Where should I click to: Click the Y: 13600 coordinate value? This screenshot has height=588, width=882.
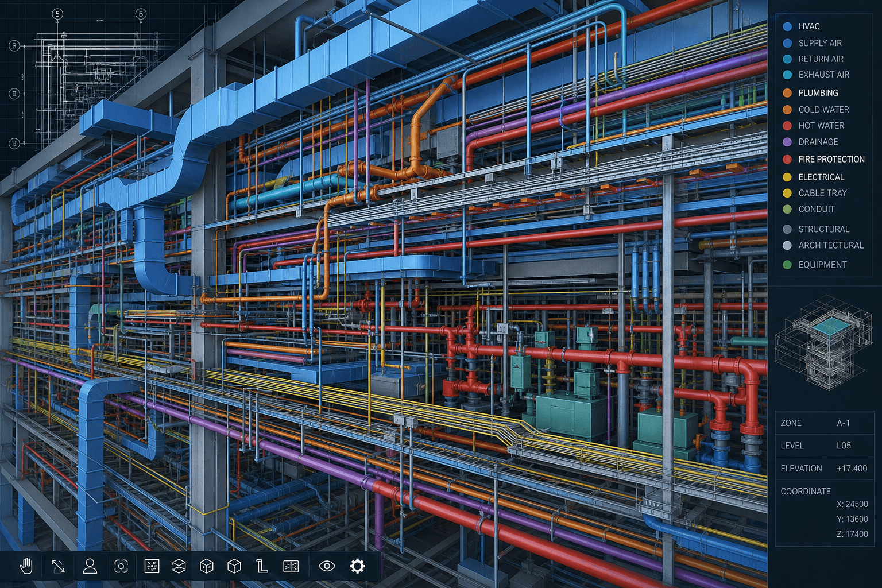852,519
